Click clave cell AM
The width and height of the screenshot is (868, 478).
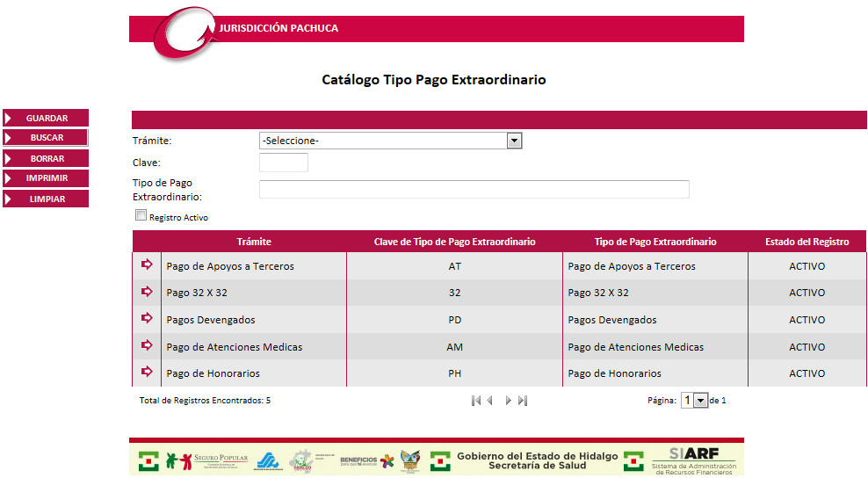[x=454, y=347]
